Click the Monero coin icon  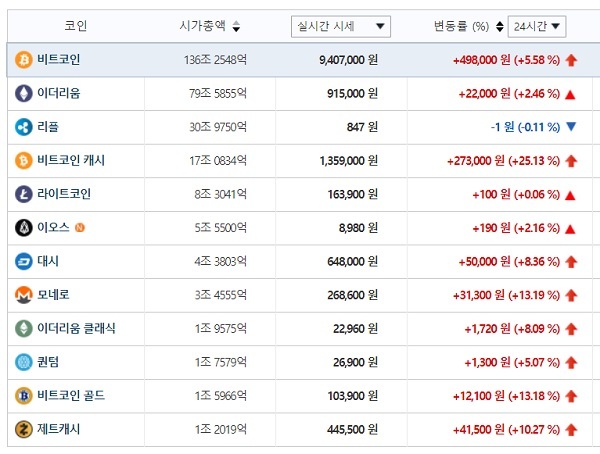pyautogui.click(x=23, y=295)
